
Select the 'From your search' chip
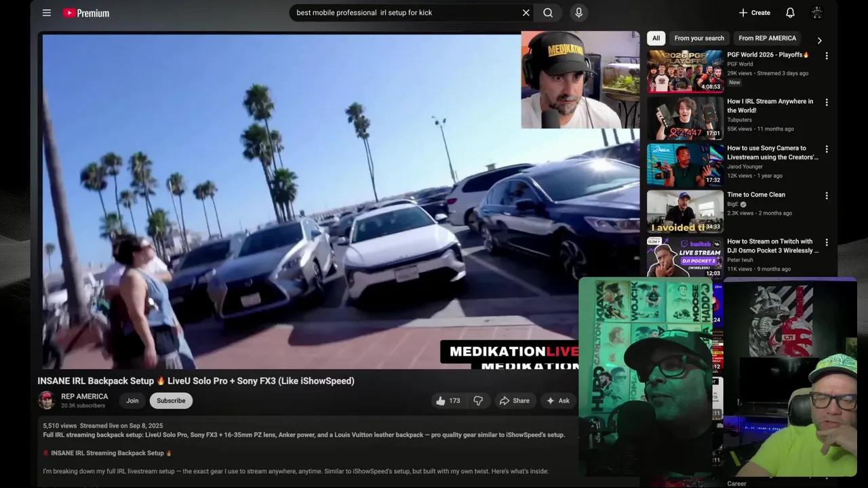(x=699, y=39)
